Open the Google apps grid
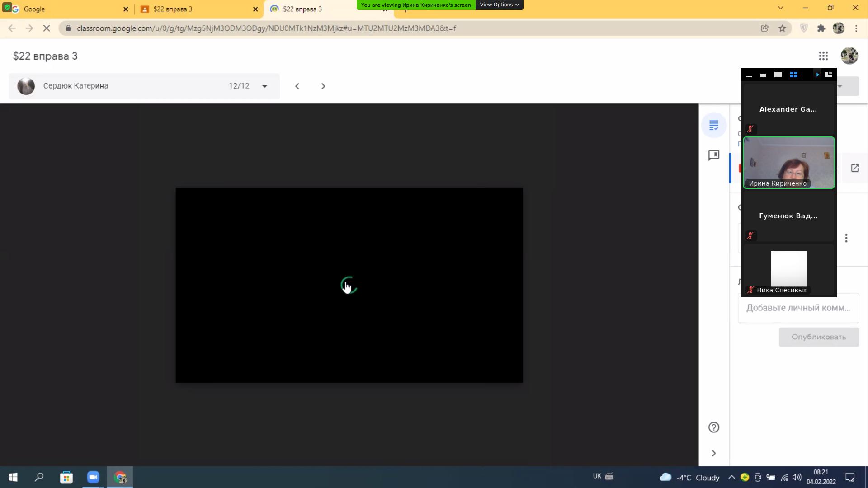This screenshot has width=868, height=488. pyautogui.click(x=823, y=56)
